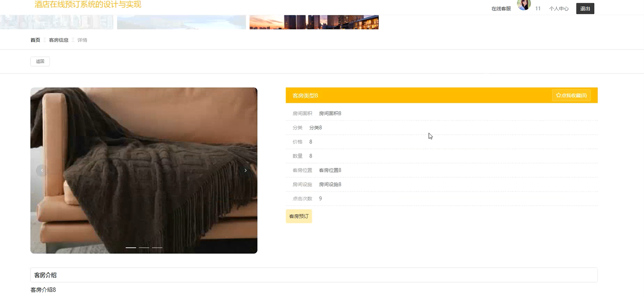This screenshot has height=297, width=644.
Task: Go to 首页 breadcrumb
Action: pos(35,40)
